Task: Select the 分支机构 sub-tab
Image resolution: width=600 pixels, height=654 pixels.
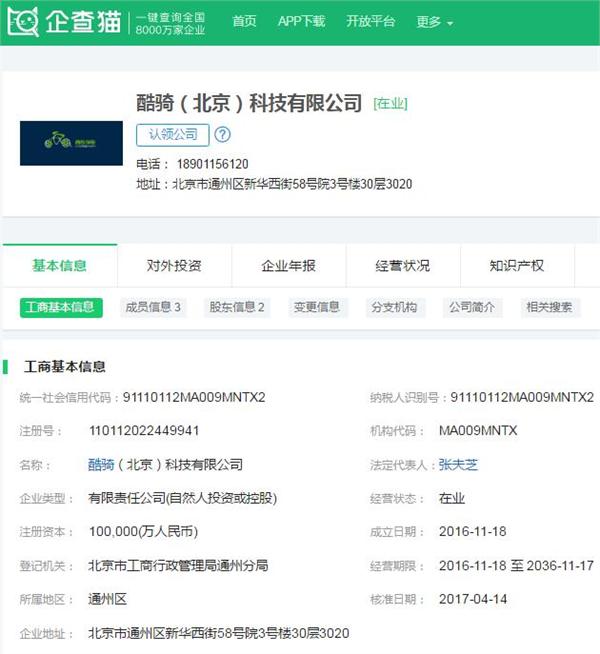Action: [x=395, y=308]
